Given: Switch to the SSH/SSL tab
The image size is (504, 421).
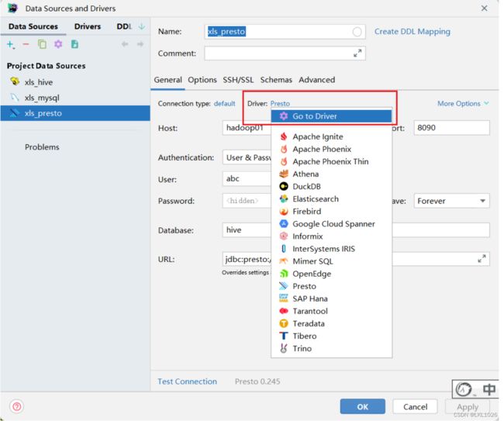Looking at the screenshot, I should click(x=238, y=80).
